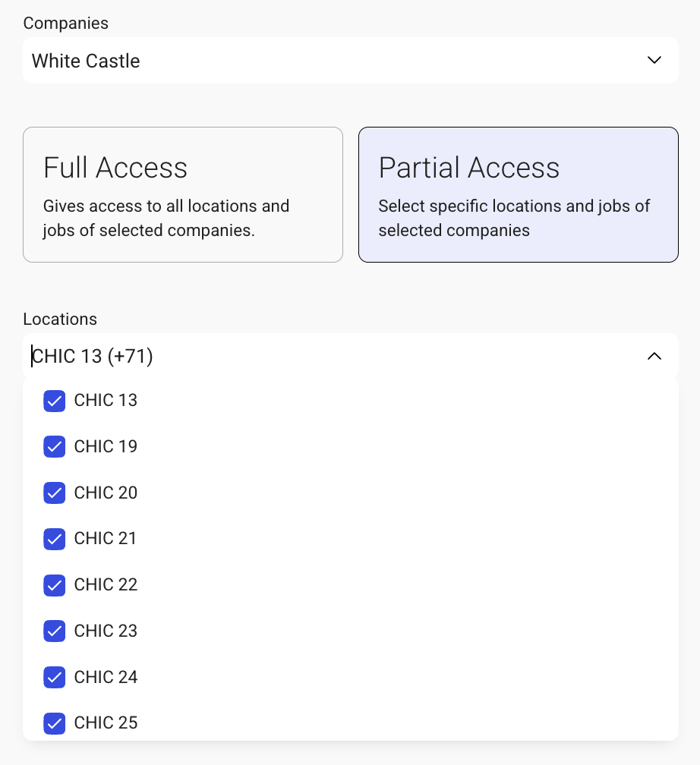Select the Full Access option card
Viewport: 700px width, 765px height.
tap(183, 194)
